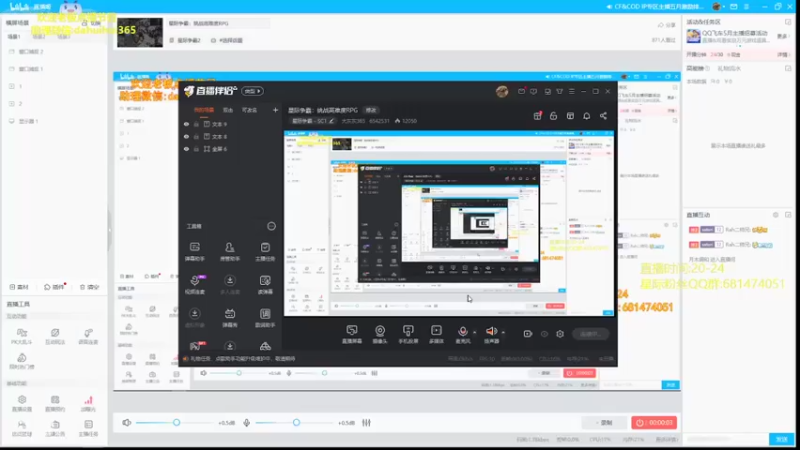
Task: Open 直播设置 gear tool in main window
Action: [21, 404]
